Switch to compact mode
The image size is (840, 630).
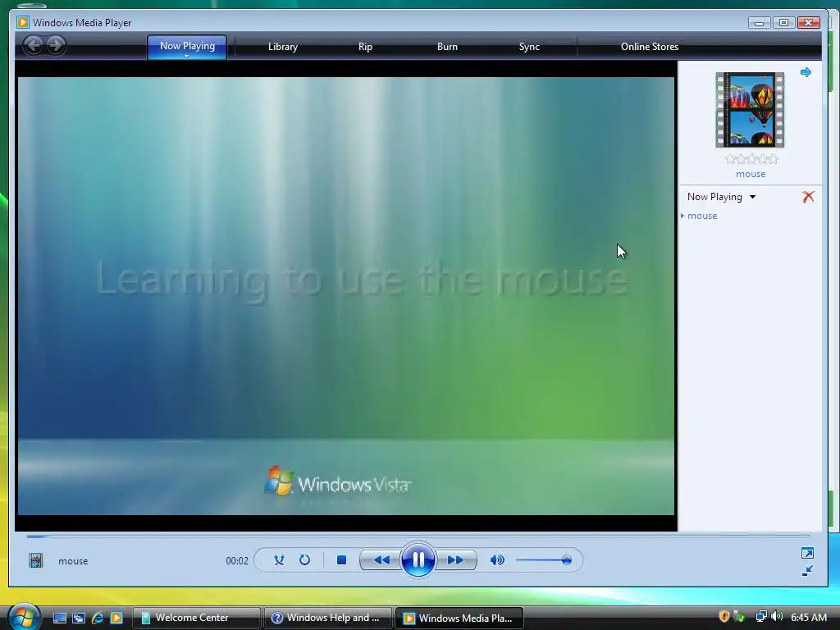807,571
